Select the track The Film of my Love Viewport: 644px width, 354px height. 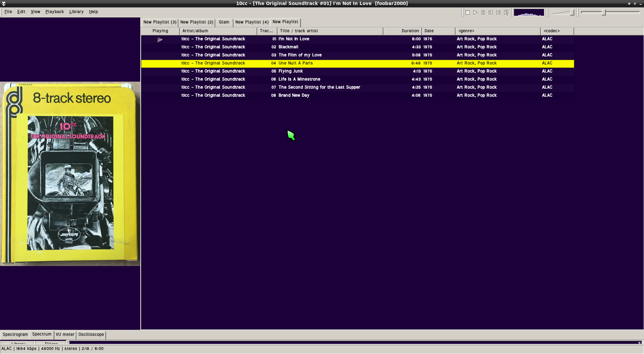(358, 55)
